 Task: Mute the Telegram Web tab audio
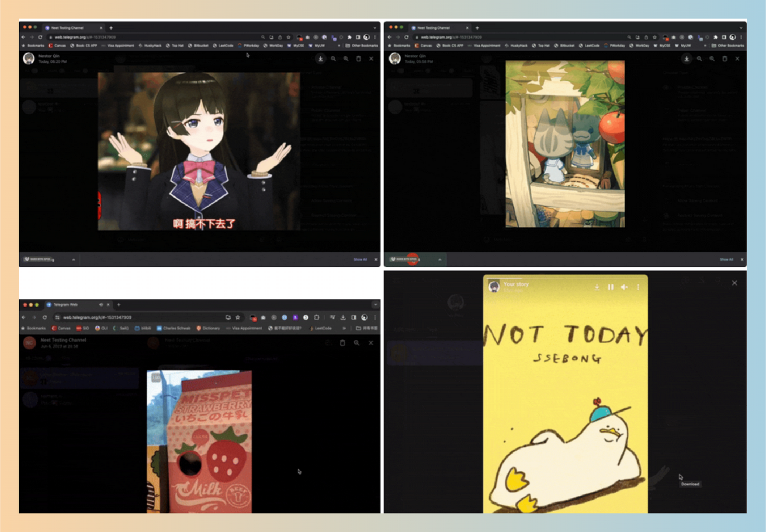coord(101,305)
